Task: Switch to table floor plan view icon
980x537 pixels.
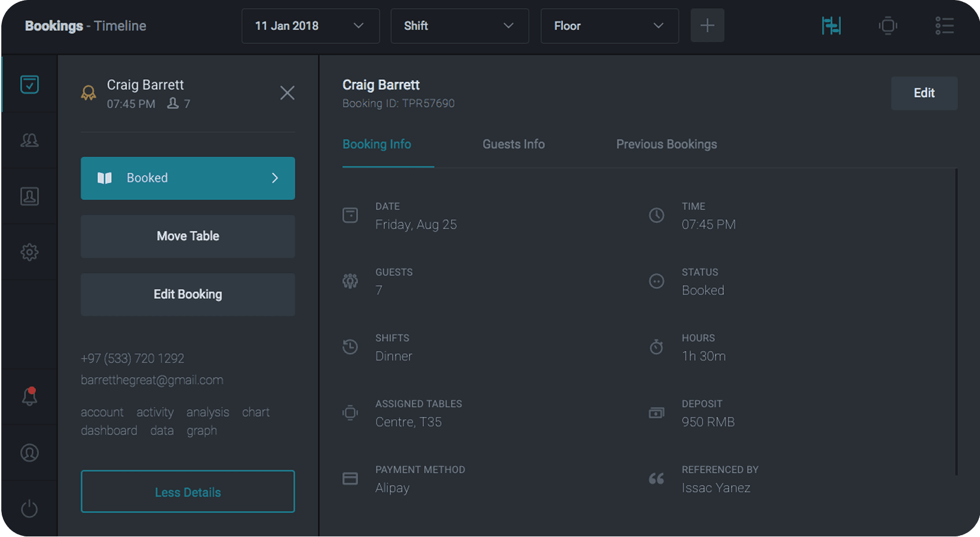Action: [888, 25]
